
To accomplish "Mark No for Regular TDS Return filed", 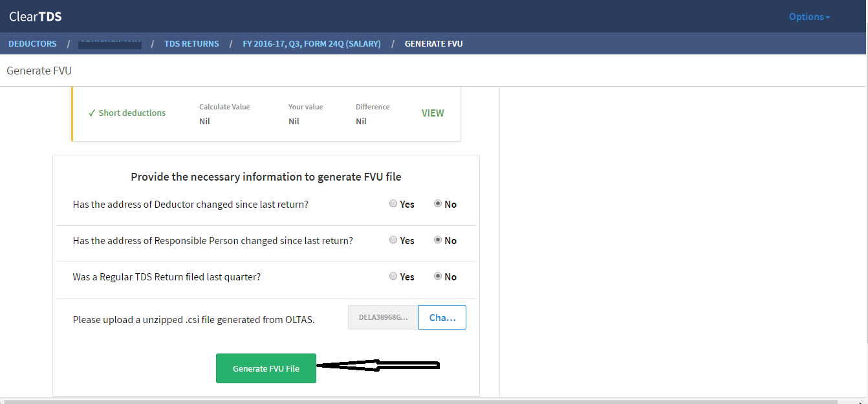I will tap(438, 276).
